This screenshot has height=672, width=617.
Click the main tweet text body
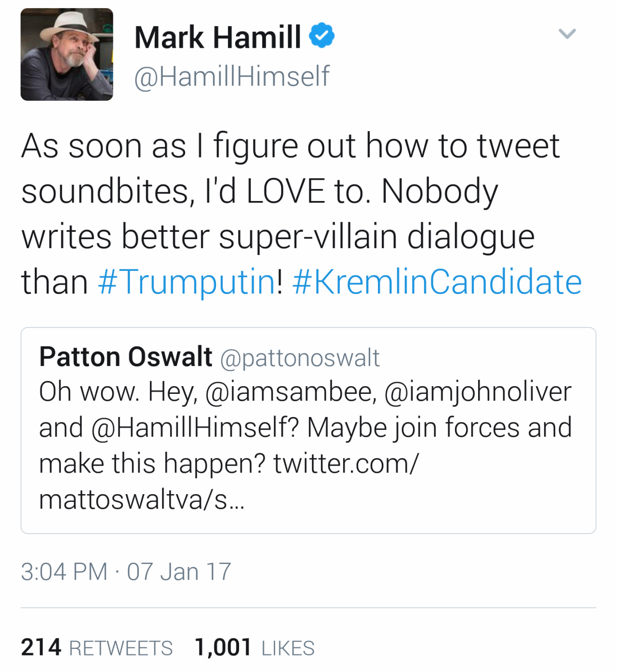point(289,214)
